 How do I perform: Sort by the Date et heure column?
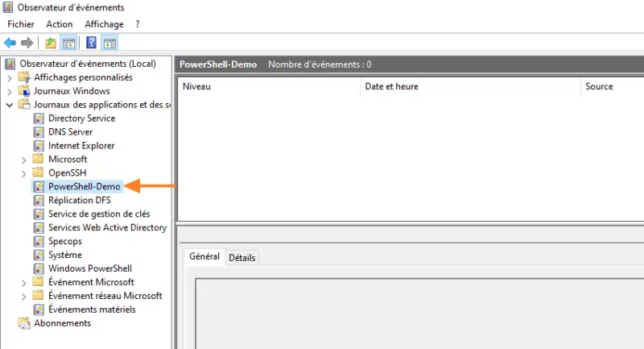(x=470, y=86)
